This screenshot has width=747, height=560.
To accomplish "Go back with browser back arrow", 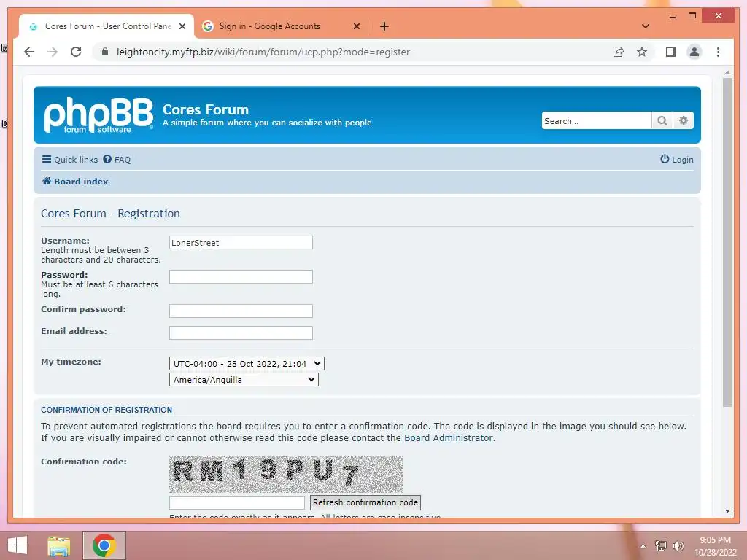I will click(29, 52).
